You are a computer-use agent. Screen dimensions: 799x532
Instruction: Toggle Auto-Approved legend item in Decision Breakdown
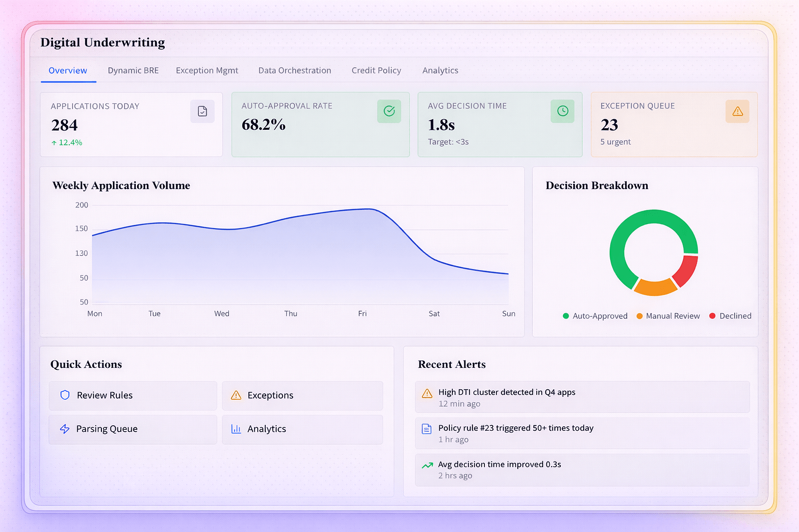tap(595, 316)
